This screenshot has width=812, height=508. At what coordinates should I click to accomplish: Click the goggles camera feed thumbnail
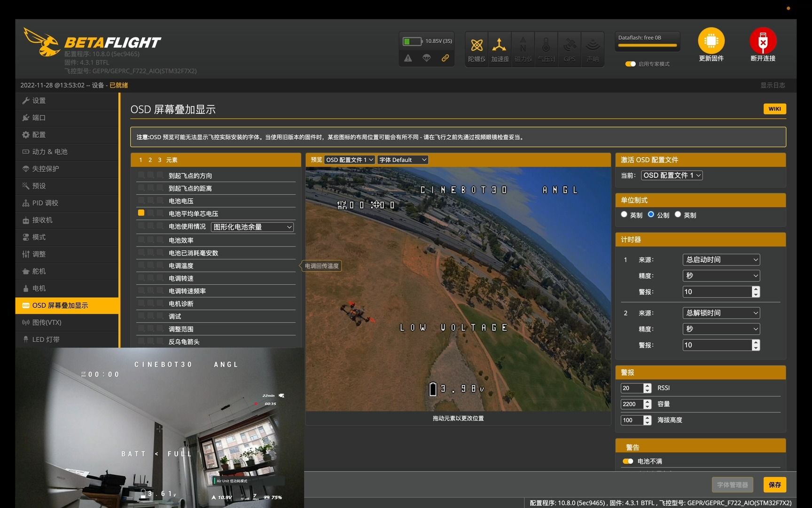point(160,428)
